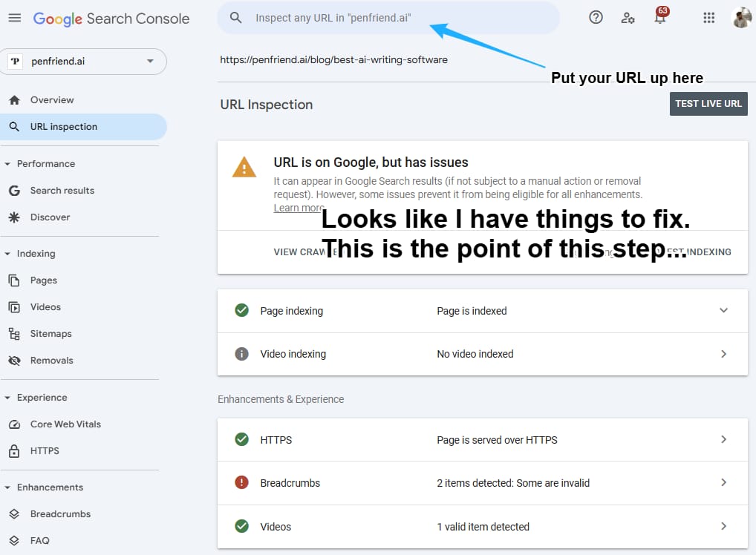Click the Videos icon under Indexing

tap(14, 307)
